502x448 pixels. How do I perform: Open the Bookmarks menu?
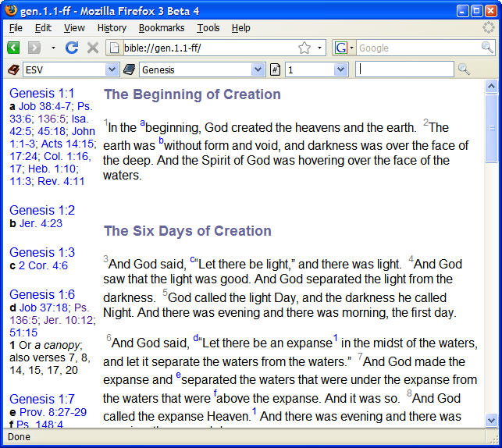coord(162,28)
